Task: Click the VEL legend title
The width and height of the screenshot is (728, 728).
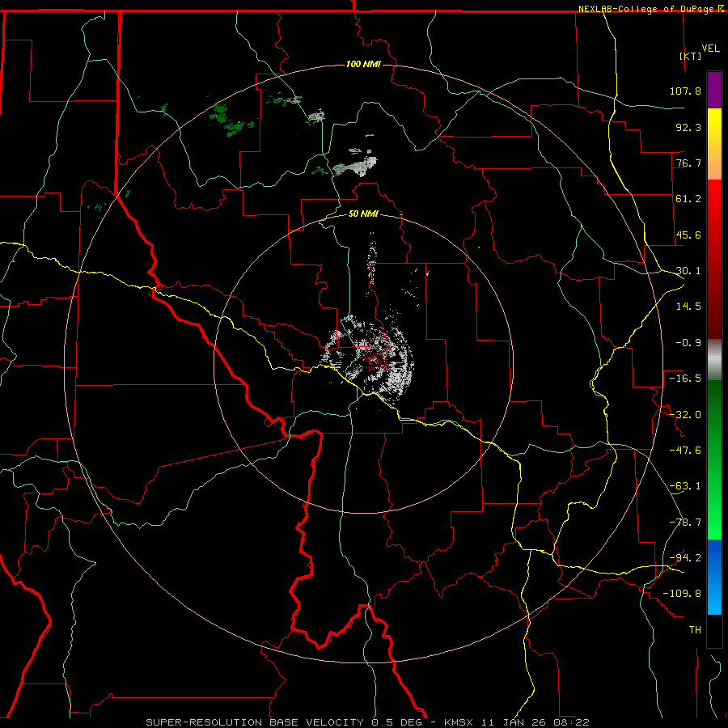Action: (710, 49)
